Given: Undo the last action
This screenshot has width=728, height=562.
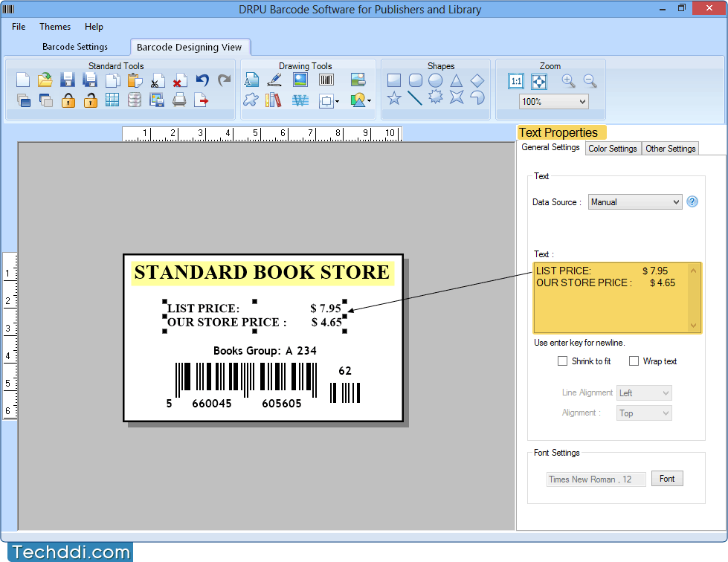Looking at the screenshot, I should pyautogui.click(x=202, y=80).
